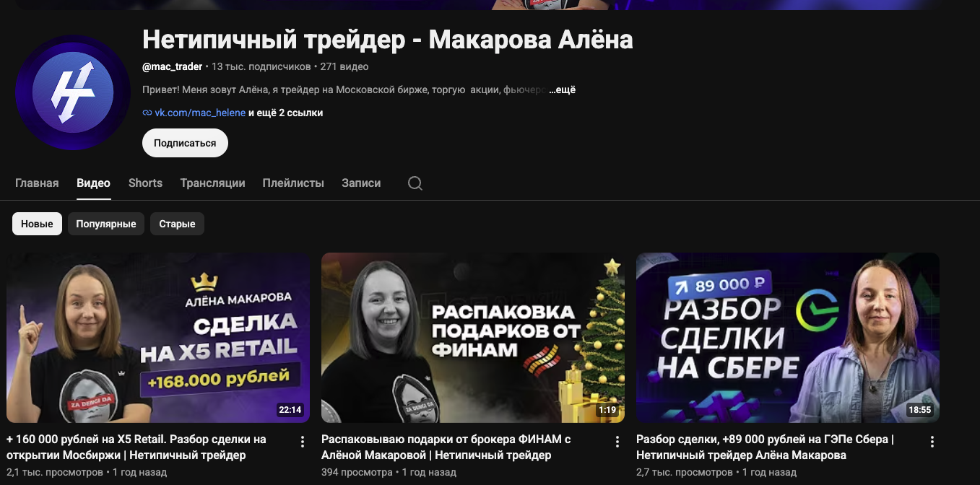This screenshot has height=485, width=980.
Task: Open title 'Распаковываю подарки от брокера ФИНАМ'
Action: point(446,447)
